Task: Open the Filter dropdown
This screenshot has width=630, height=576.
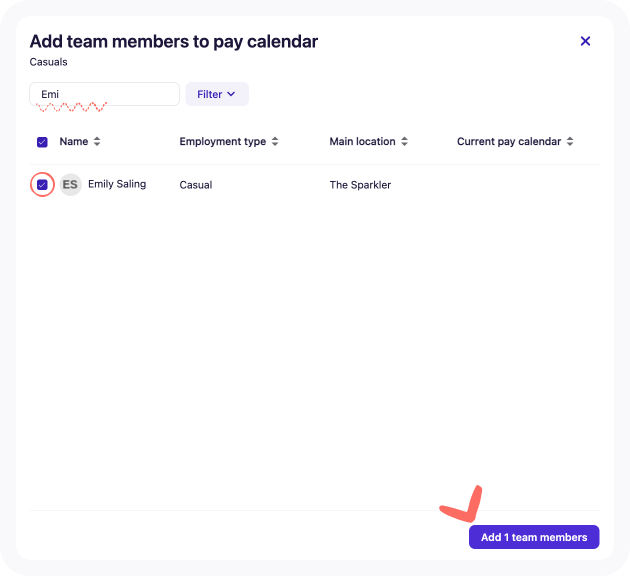Action: (x=217, y=94)
